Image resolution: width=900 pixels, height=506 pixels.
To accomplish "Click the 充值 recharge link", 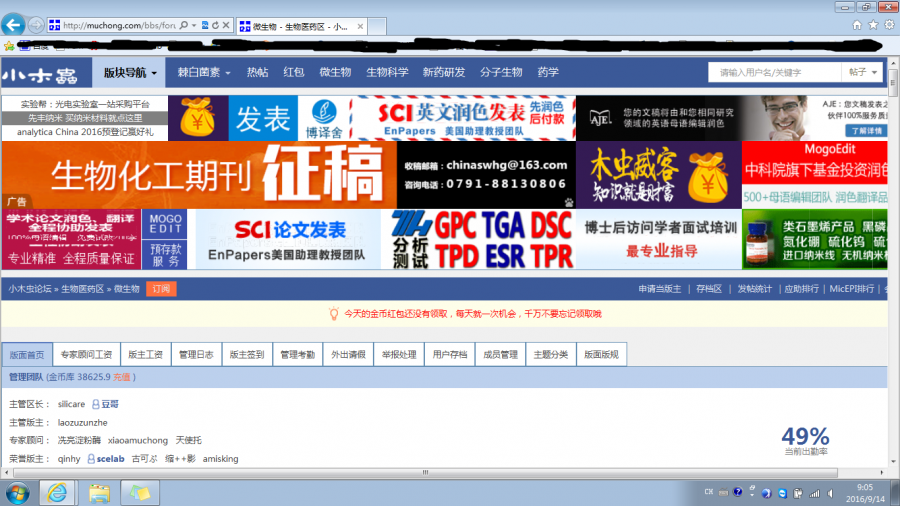I will pos(121,377).
